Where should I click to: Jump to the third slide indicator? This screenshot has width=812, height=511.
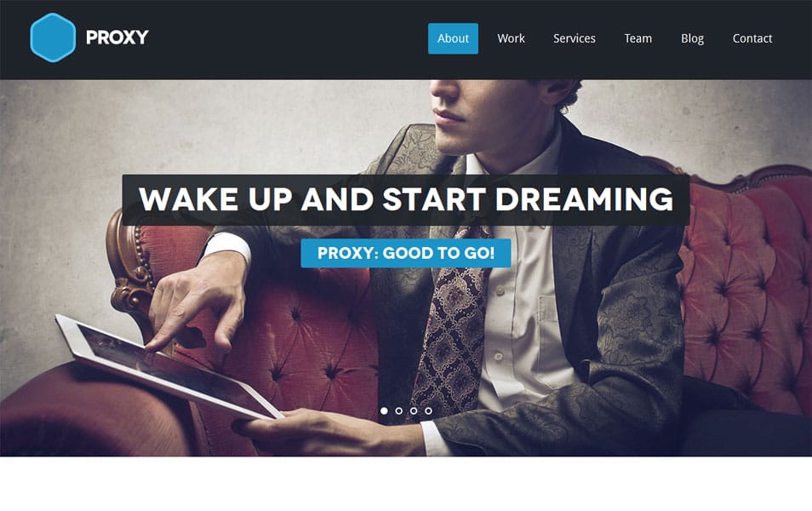pos(414,411)
